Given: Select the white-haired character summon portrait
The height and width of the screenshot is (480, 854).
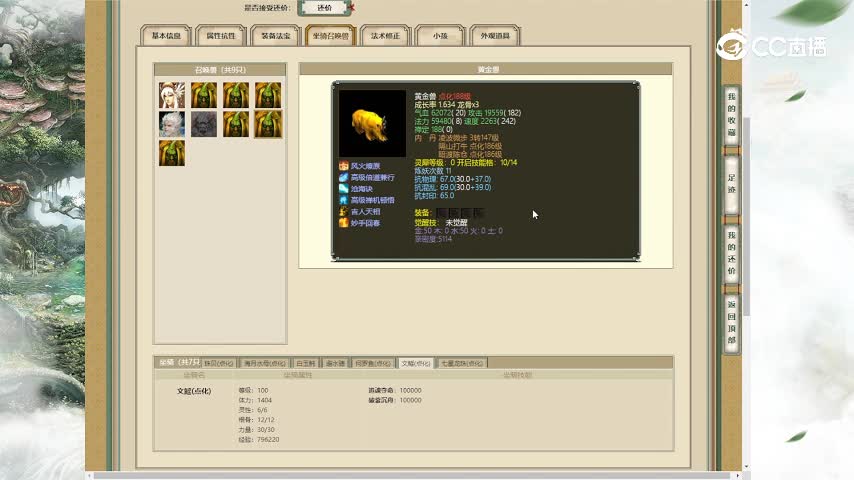Looking at the screenshot, I should point(172,124).
